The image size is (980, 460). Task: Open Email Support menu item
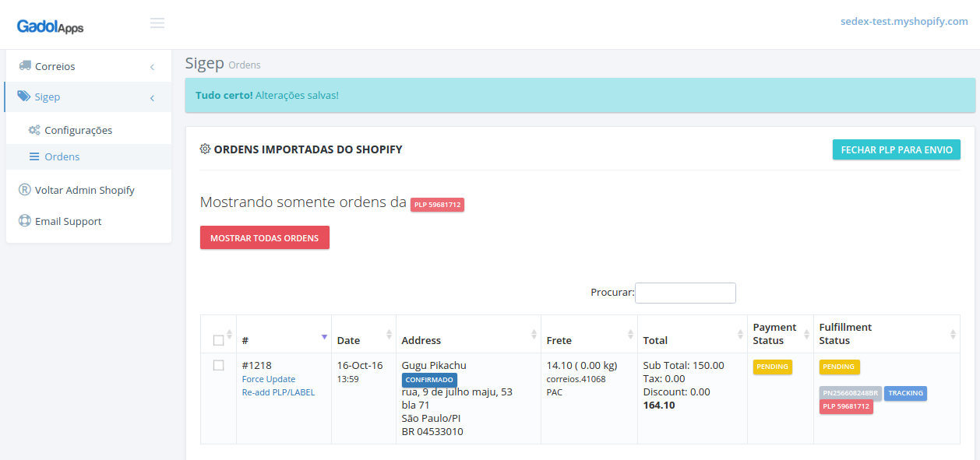pos(89,221)
